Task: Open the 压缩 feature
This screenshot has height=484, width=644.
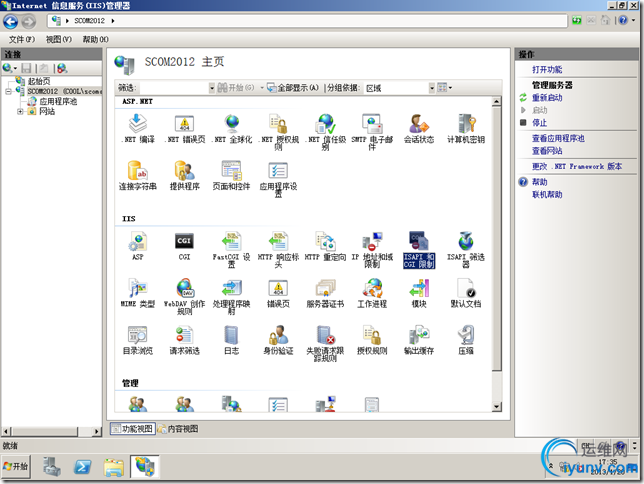Action: 466,340
